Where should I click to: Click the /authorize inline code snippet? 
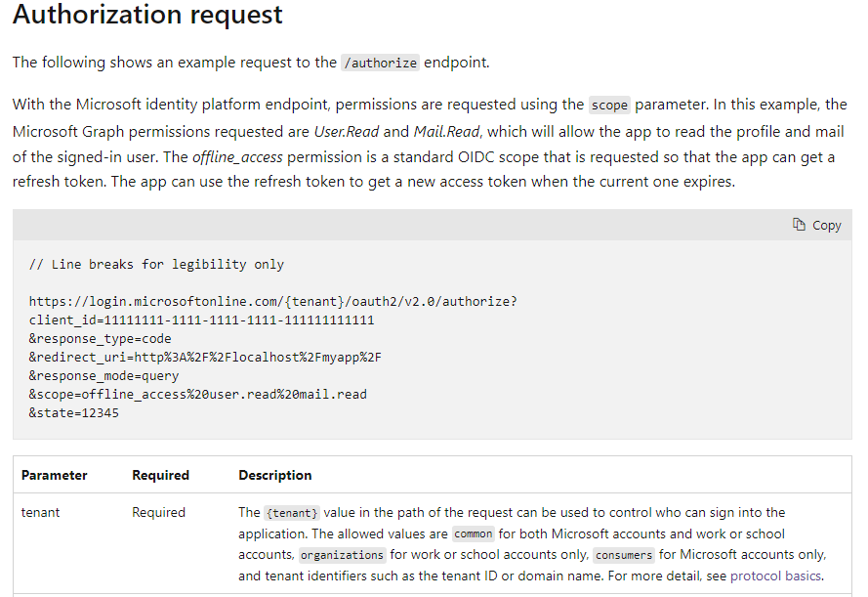coord(380,63)
